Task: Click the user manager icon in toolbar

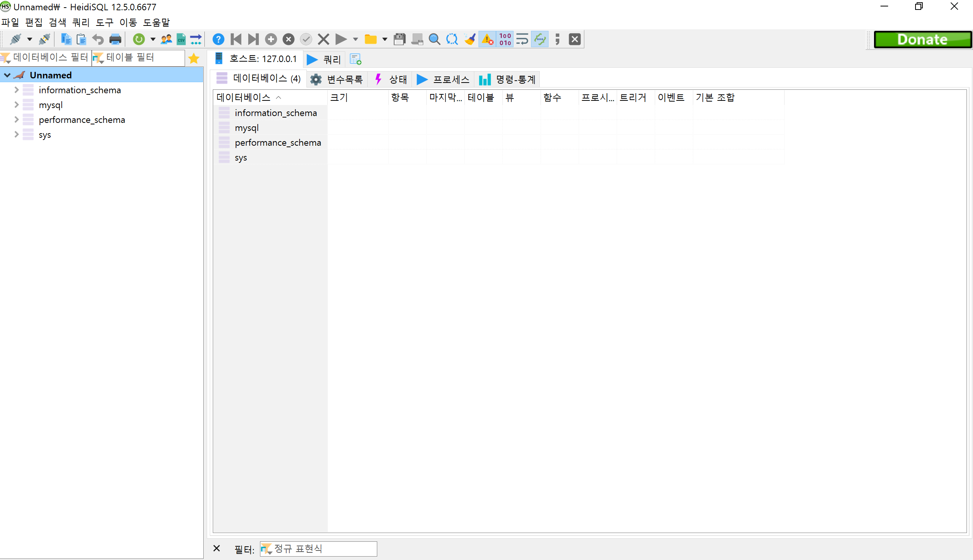Action: tap(166, 39)
